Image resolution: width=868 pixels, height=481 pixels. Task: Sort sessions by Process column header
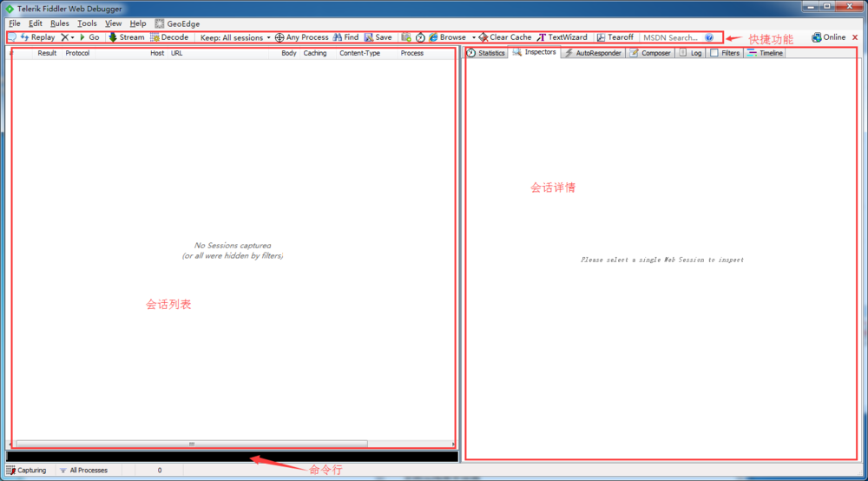411,53
